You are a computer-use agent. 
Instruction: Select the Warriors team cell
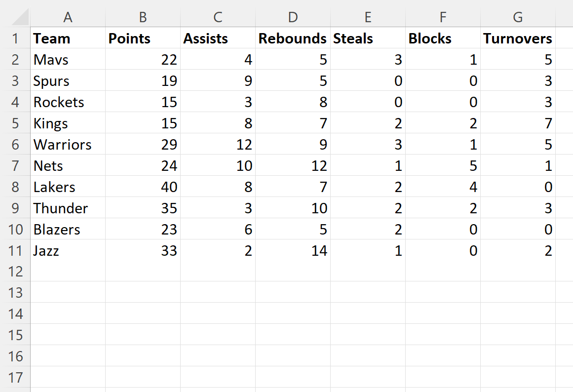click(x=68, y=145)
